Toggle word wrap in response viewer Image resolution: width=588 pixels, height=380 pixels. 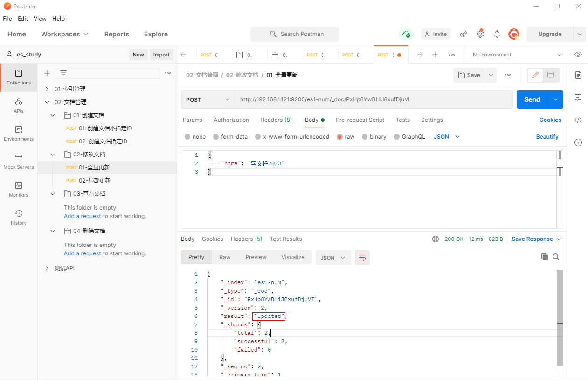(x=362, y=257)
